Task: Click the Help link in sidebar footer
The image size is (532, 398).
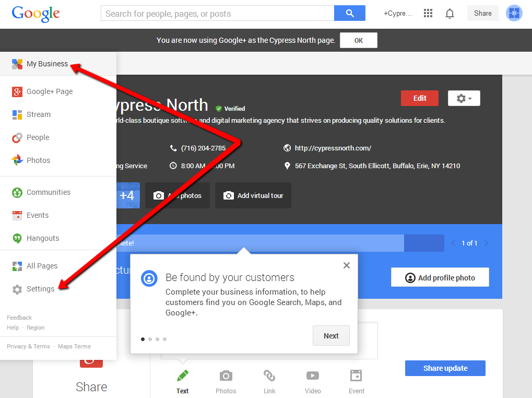Action: coord(13,327)
